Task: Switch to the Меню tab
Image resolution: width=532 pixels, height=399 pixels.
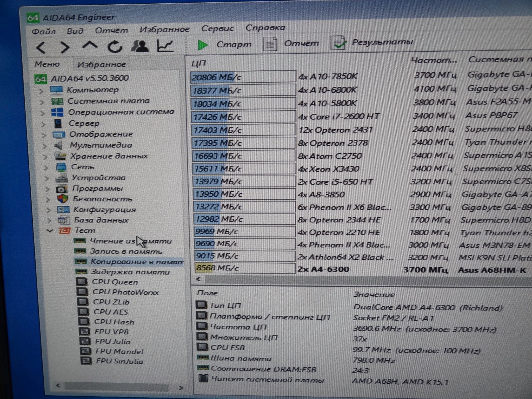Action: [x=47, y=64]
